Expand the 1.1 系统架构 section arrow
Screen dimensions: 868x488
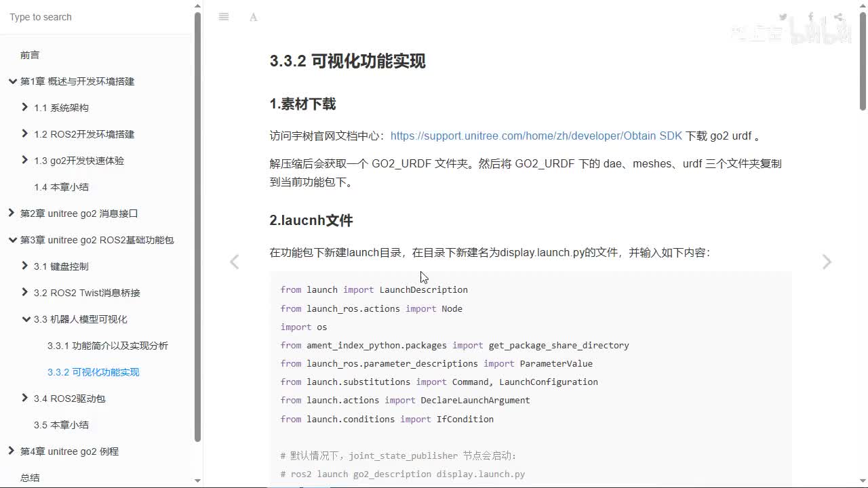click(x=25, y=107)
